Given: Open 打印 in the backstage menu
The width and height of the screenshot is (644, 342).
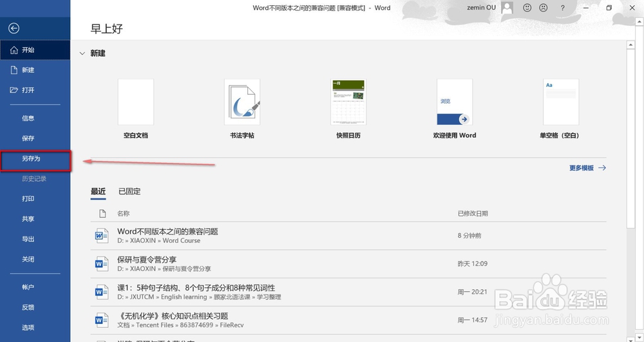Looking at the screenshot, I should point(35,199).
